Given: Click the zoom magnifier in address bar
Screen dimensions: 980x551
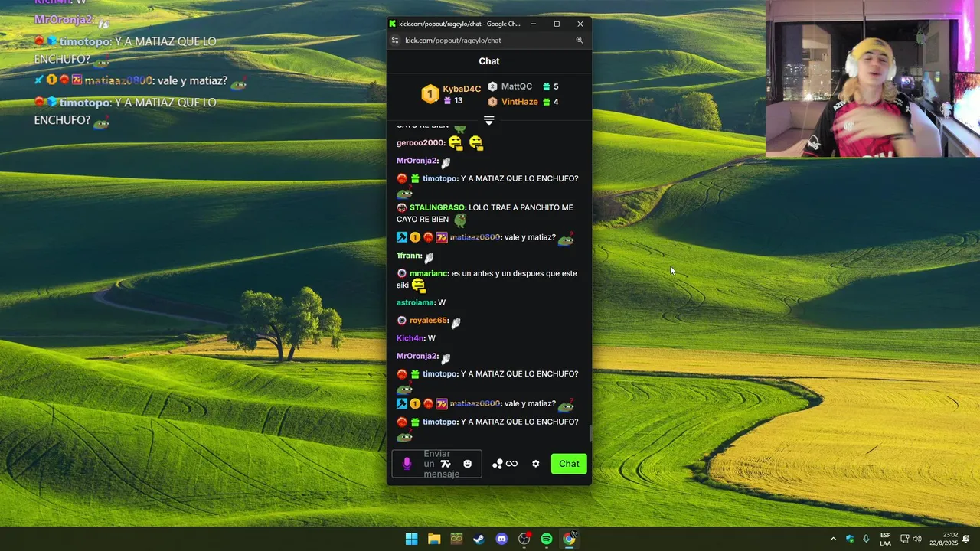Looking at the screenshot, I should 580,41.
